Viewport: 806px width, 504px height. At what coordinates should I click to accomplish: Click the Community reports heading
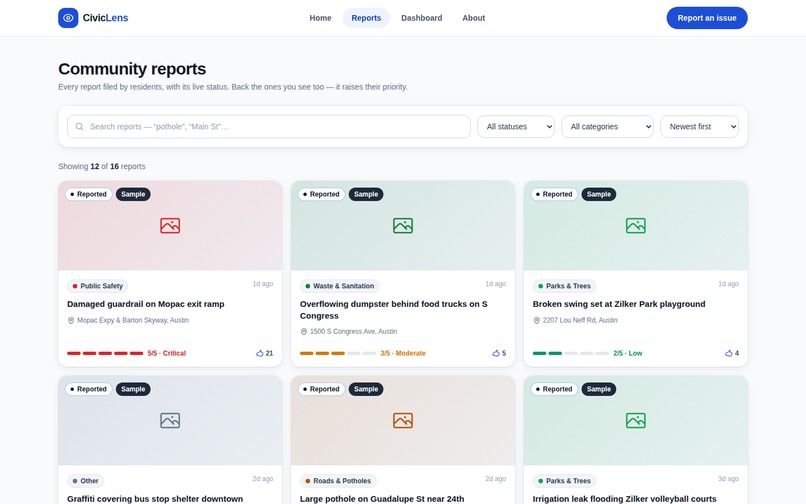pos(132,69)
